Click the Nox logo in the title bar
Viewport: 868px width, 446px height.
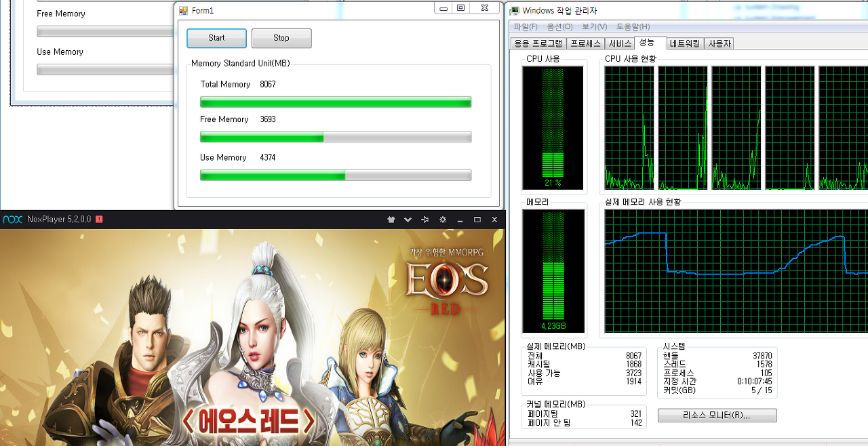pyautogui.click(x=13, y=219)
